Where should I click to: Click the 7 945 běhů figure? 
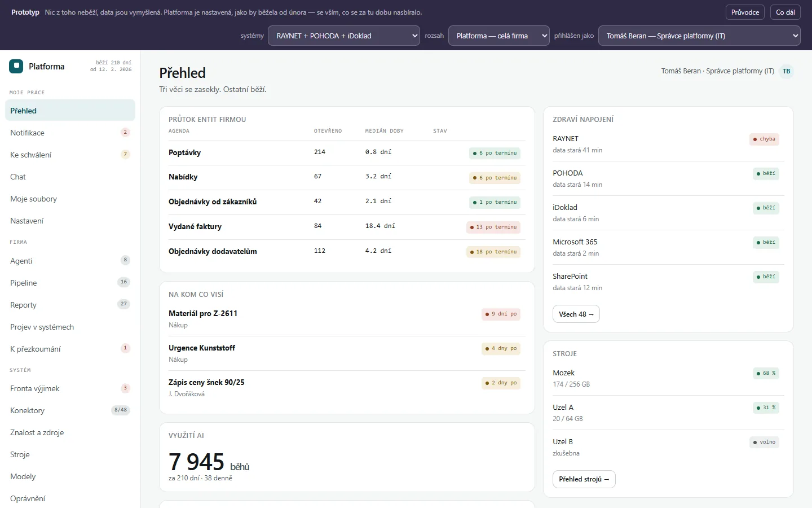pos(209,462)
